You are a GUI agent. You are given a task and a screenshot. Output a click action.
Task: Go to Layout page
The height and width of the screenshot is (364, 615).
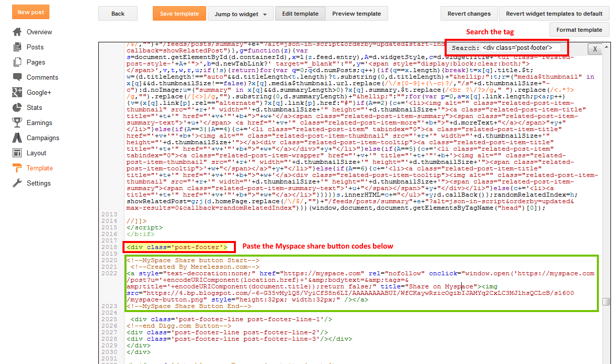36,153
